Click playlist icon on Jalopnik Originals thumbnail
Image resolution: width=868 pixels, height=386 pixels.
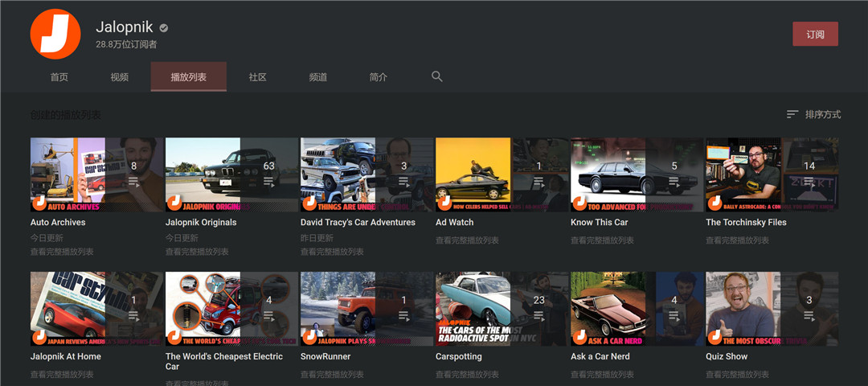coord(268,182)
